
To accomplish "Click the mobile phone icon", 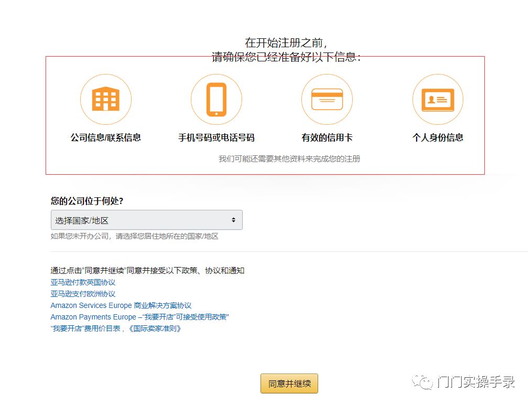I will click(216, 99).
